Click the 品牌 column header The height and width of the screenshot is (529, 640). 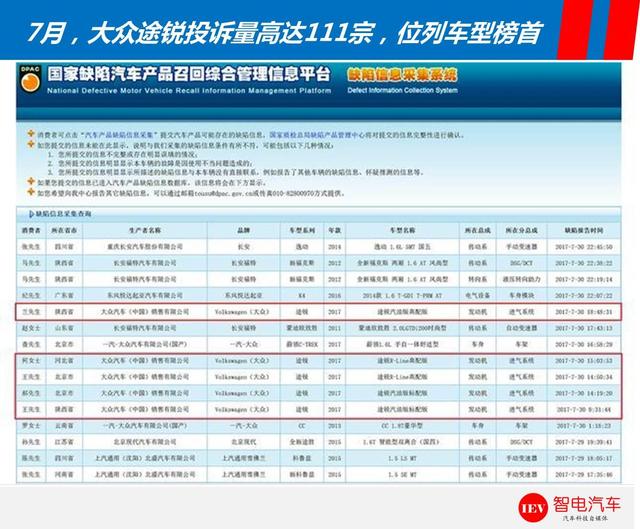tap(244, 231)
